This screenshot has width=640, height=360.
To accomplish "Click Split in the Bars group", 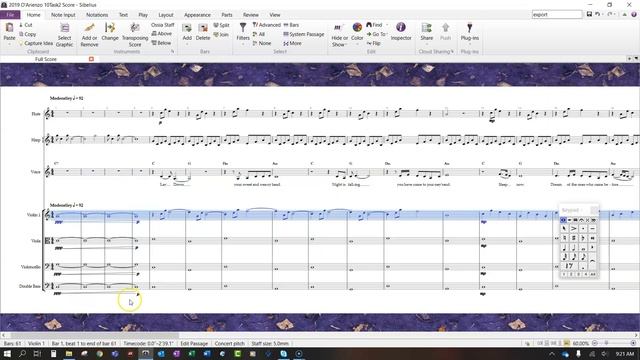I will point(222,25).
